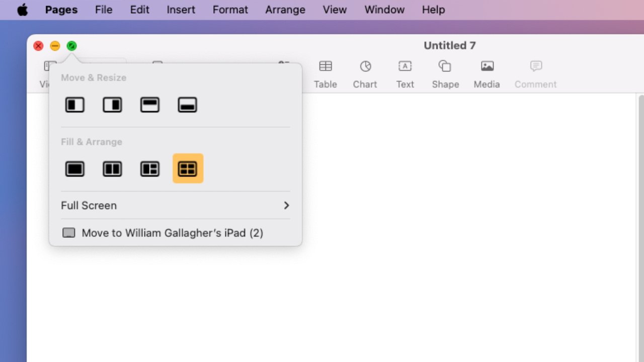644x362 pixels.
Task: Tile window to right half
Action: click(112, 105)
